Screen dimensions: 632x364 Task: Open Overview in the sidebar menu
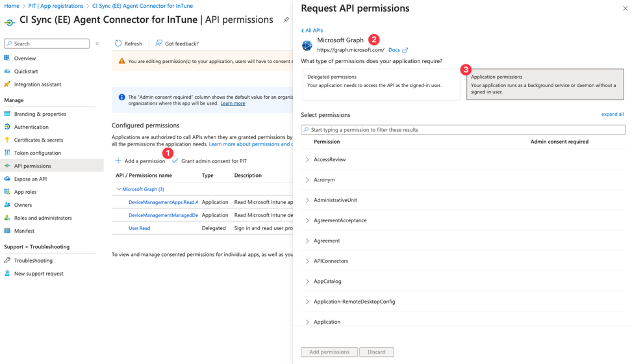pyautogui.click(x=25, y=58)
